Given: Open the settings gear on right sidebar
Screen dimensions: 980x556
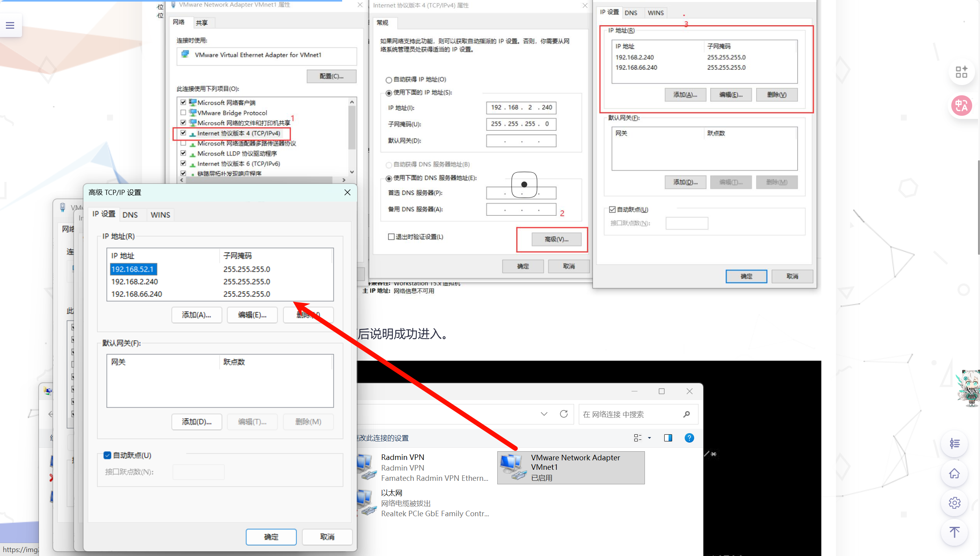Looking at the screenshot, I should (954, 503).
